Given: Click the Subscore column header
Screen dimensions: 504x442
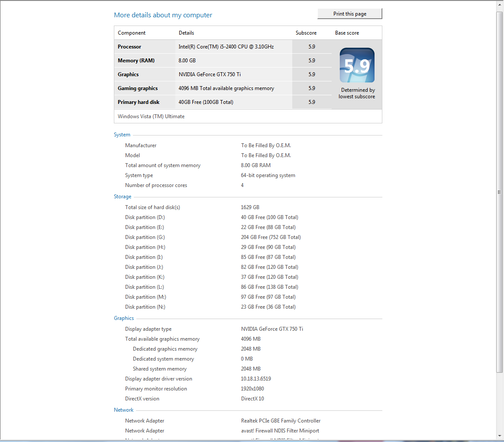Looking at the screenshot, I should click(x=306, y=33).
